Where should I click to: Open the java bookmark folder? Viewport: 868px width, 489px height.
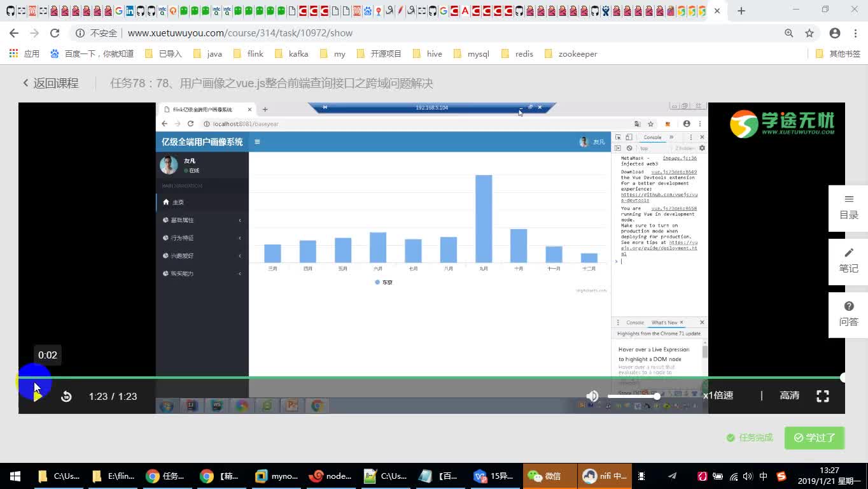[x=207, y=53]
